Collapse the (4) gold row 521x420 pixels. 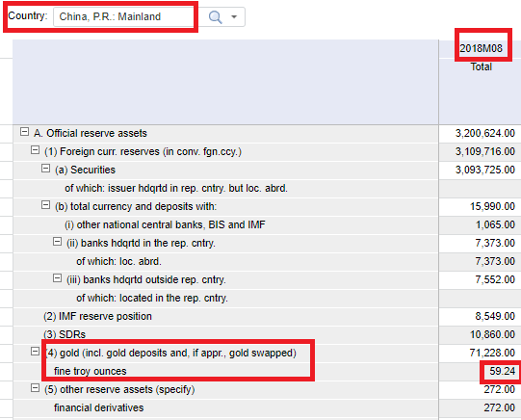35,351
